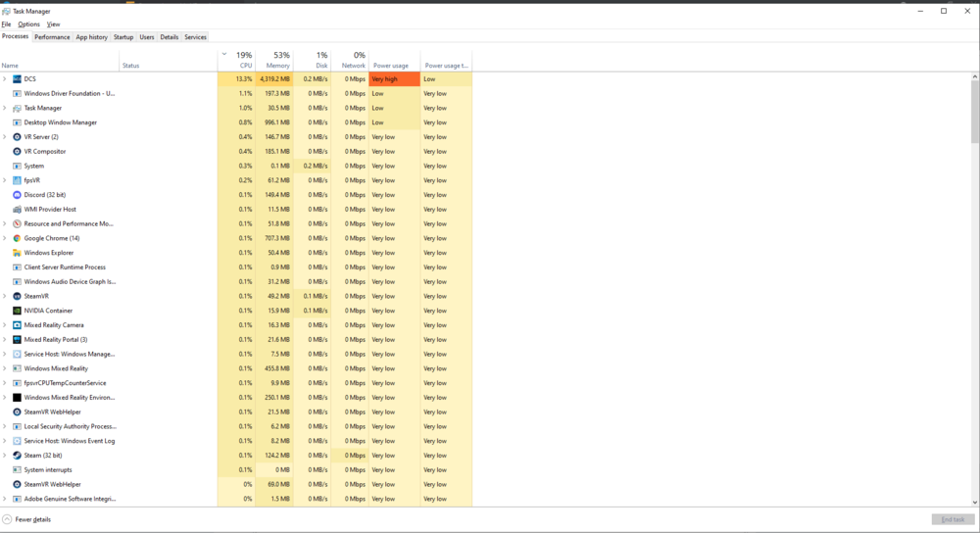Click the Service Host: Windows Event Log icon
The height and width of the screenshot is (533, 980).
pyautogui.click(x=17, y=441)
